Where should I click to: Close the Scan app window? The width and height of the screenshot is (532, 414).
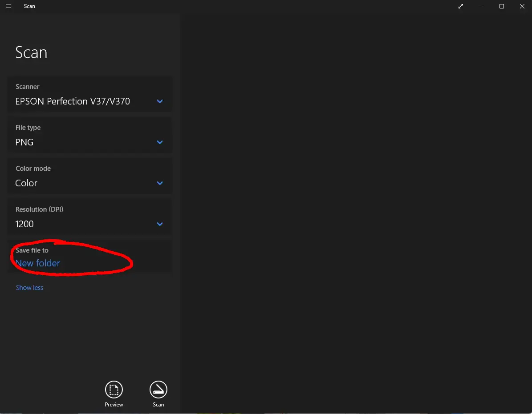522,6
